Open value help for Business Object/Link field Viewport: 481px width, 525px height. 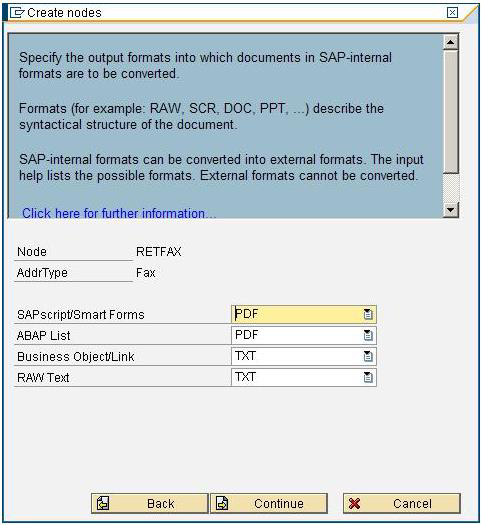368,356
